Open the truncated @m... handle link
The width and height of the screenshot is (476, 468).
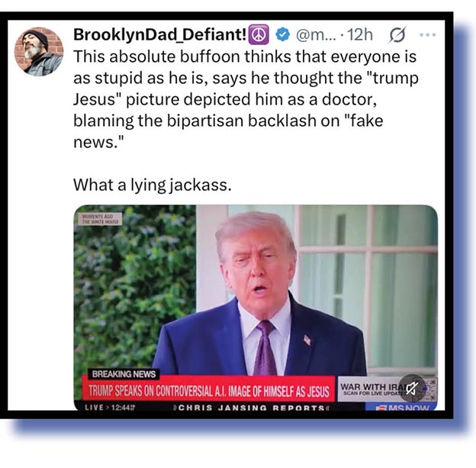pos(316,35)
